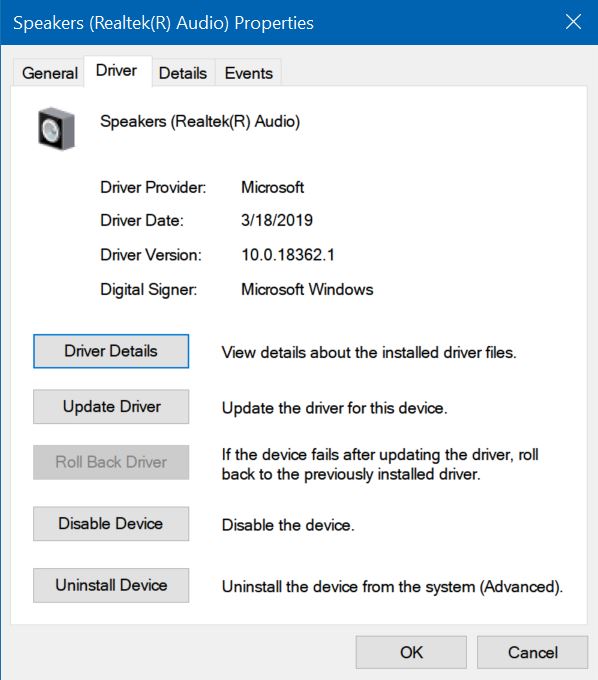Image resolution: width=598 pixels, height=680 pixels.
Task: Click the window title Speakers Properties
Action: [x=163, y=23]
